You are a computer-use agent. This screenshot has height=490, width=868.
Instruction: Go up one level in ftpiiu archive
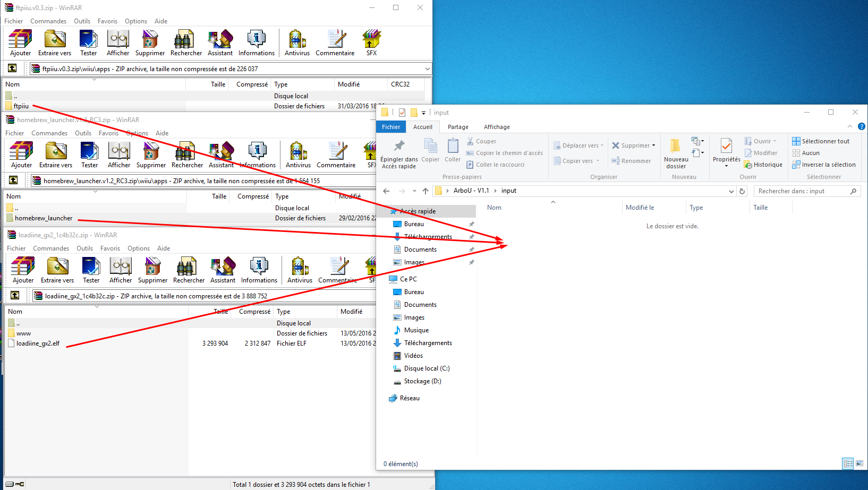click(x=12, y=68)
